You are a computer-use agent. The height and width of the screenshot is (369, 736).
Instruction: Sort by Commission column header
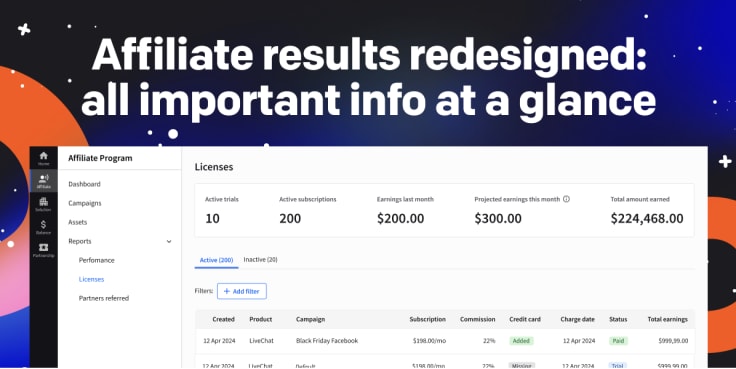click(477, 319)
